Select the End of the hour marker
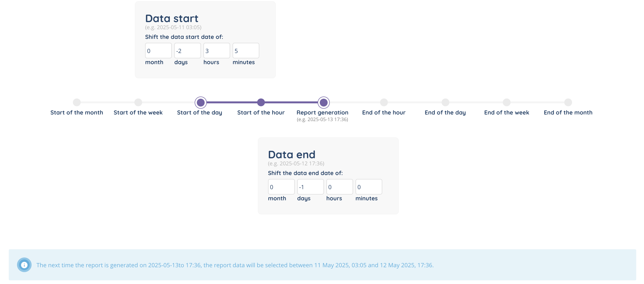The width and height of the screenshot is (644, 284). (384, 102)
